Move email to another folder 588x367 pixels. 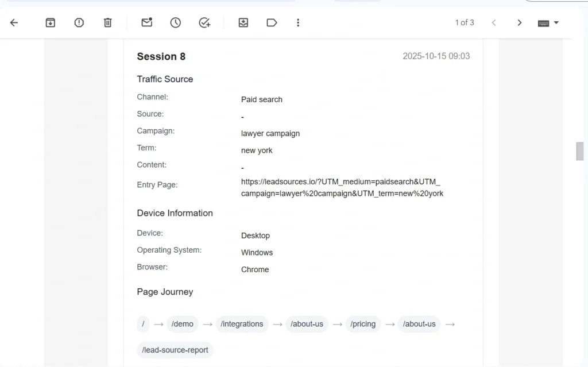tap(243, 23)
